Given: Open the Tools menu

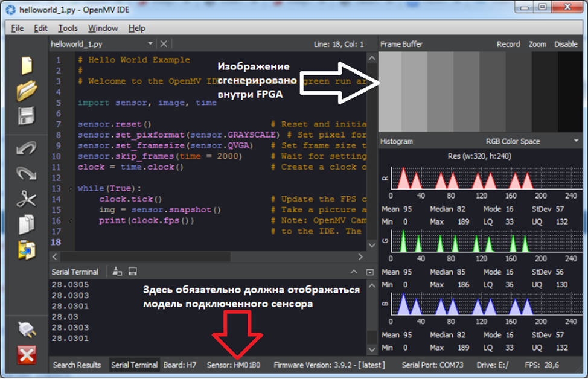Looking at the screenshot, I should coord(68,28).
